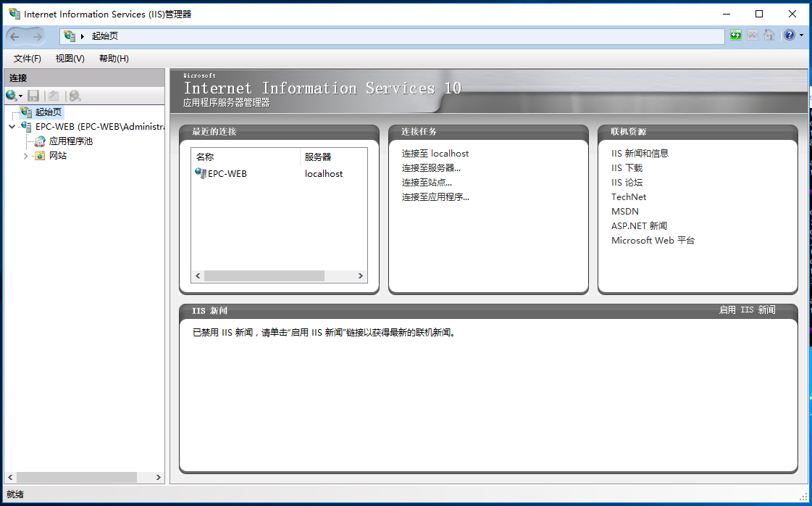Open IIS 论坛 link
812x506 pixels.
tap(627, 183)
